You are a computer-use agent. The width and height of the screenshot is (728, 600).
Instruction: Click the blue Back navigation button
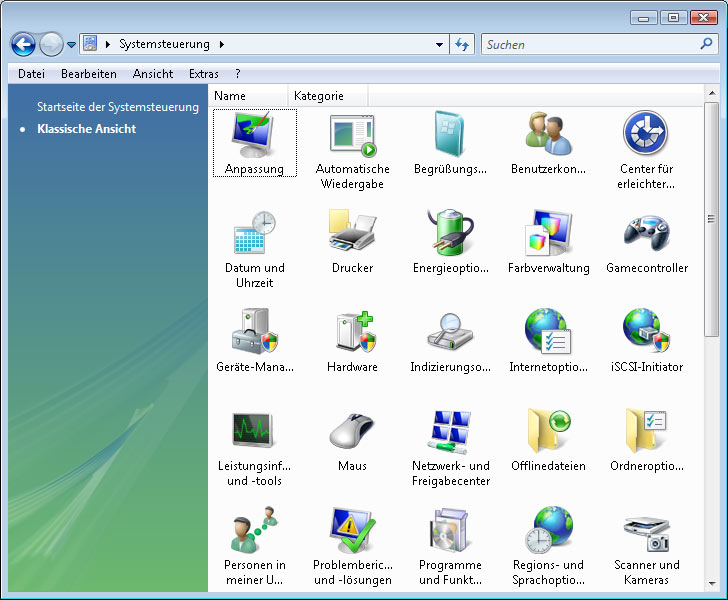click(23, 45)
